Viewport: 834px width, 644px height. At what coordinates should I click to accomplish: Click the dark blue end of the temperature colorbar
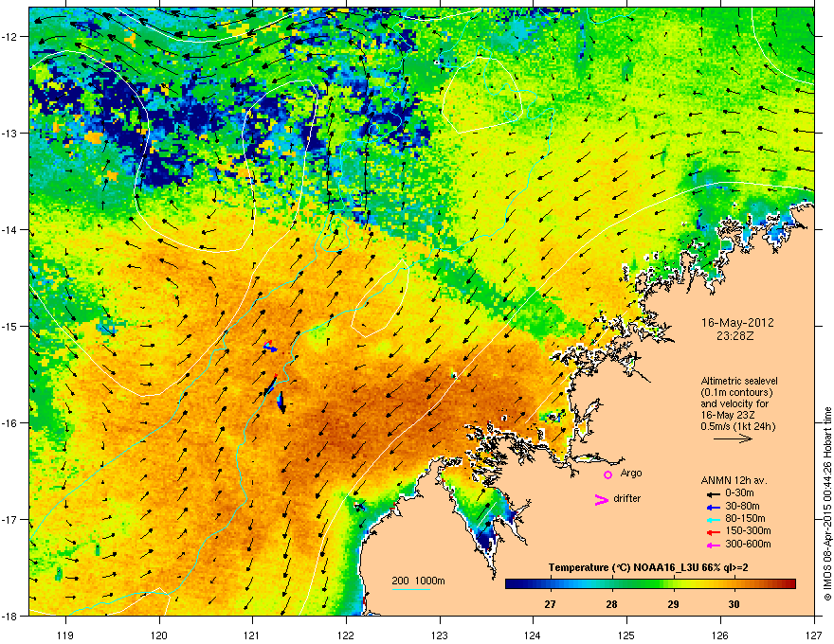pos(511,584)
